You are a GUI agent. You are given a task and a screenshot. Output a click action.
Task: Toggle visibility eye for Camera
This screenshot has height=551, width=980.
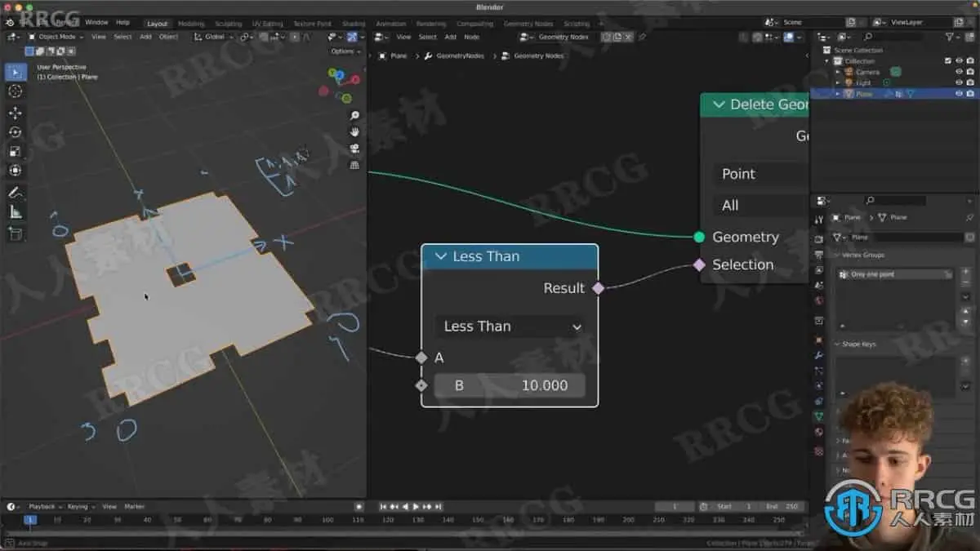(x=959, y=72)
